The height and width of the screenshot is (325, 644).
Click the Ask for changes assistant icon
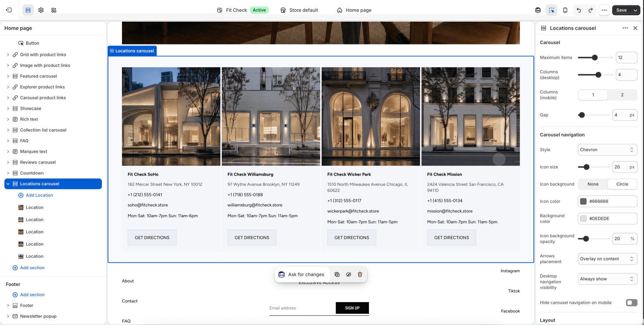coord(282,274)
